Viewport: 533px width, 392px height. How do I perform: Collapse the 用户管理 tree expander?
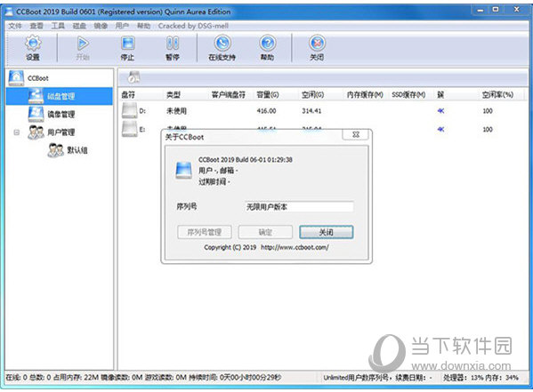(x=16, y=132)
